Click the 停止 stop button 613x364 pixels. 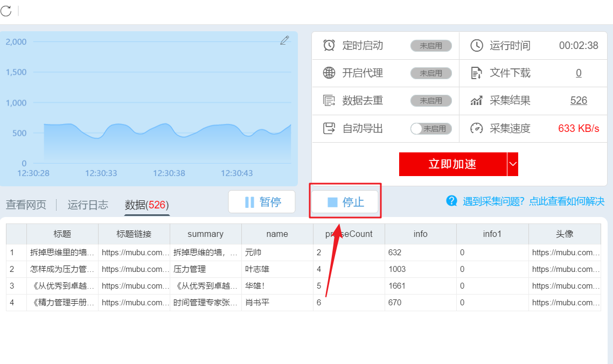[x=345, y=202]
